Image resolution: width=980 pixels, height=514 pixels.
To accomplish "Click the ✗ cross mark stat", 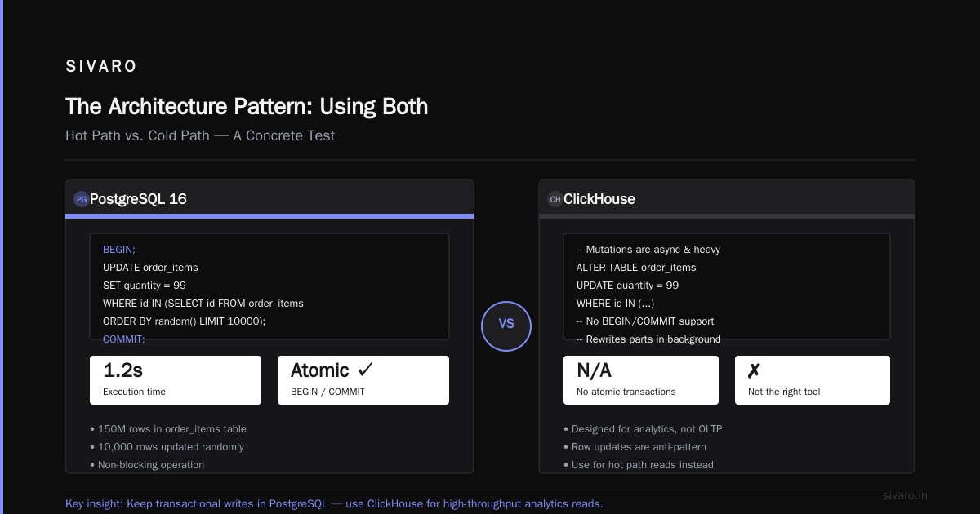I will [754, 370].
